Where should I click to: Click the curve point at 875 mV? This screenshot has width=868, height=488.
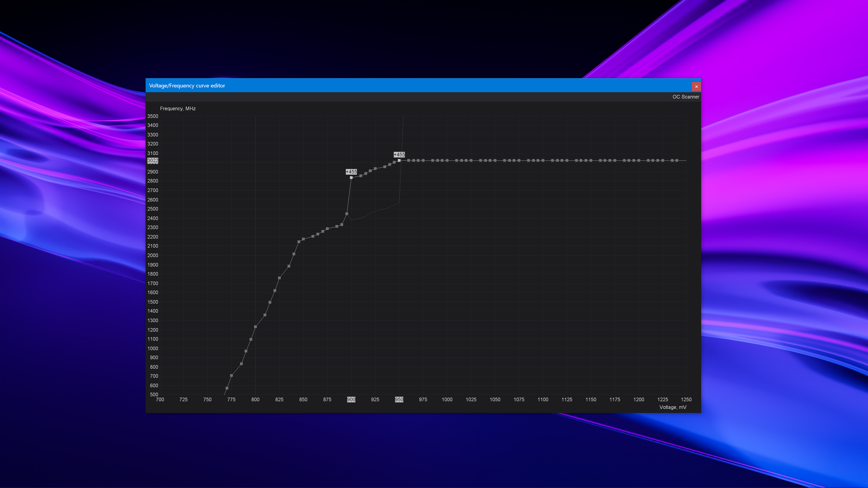point(327,229)
